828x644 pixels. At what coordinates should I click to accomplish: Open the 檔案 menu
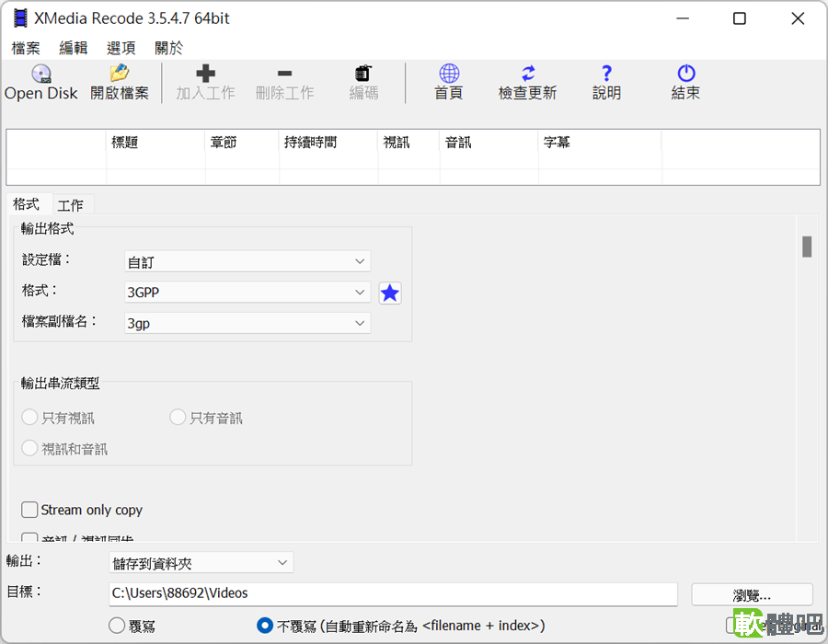(x=26, y=48)
